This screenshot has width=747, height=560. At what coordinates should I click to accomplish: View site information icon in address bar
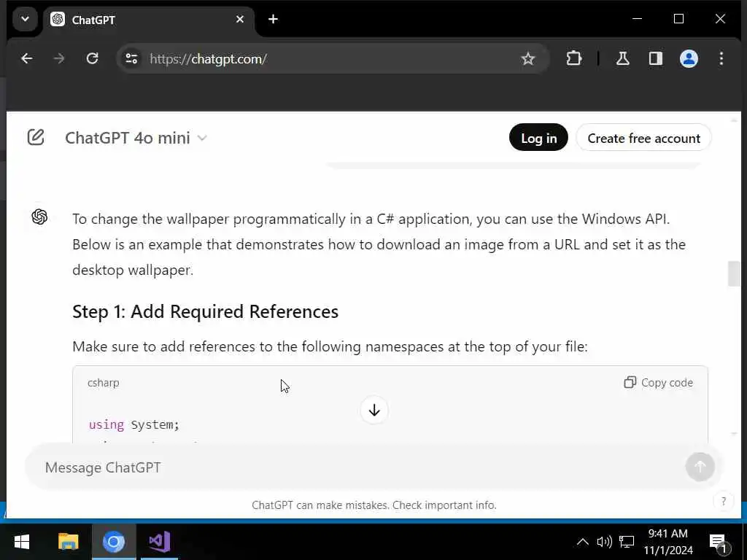pyautogui.click(x=131, y=58)
